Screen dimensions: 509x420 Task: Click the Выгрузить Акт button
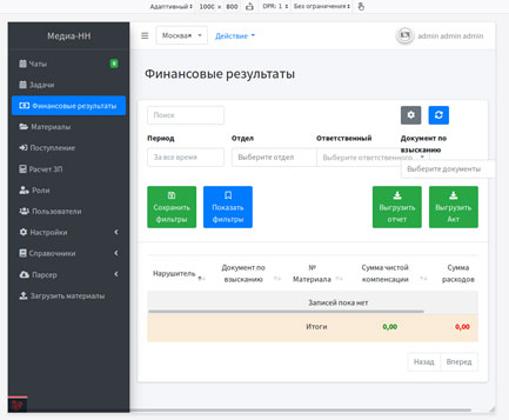(x=453, y=207)
